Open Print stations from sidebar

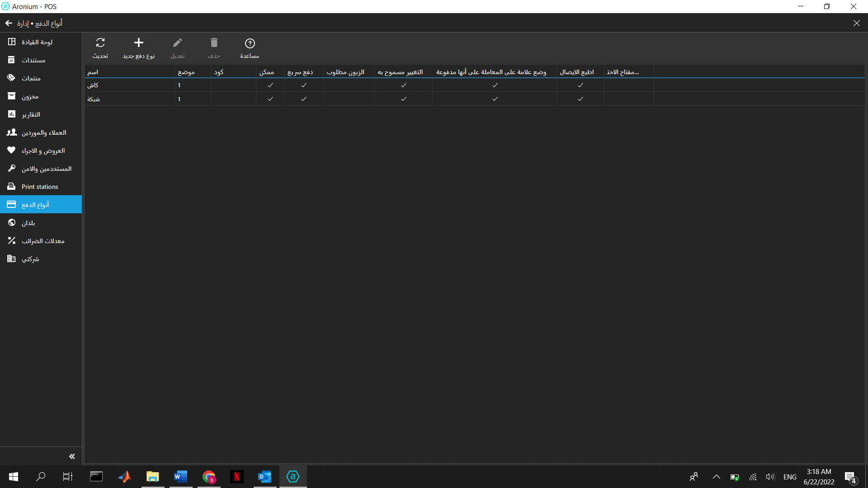[x=40, y=187]
